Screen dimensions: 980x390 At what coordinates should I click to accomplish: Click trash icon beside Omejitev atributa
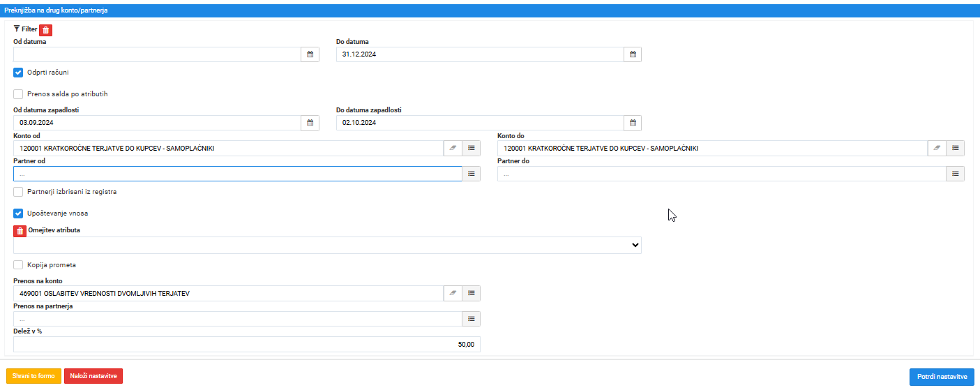20,230
